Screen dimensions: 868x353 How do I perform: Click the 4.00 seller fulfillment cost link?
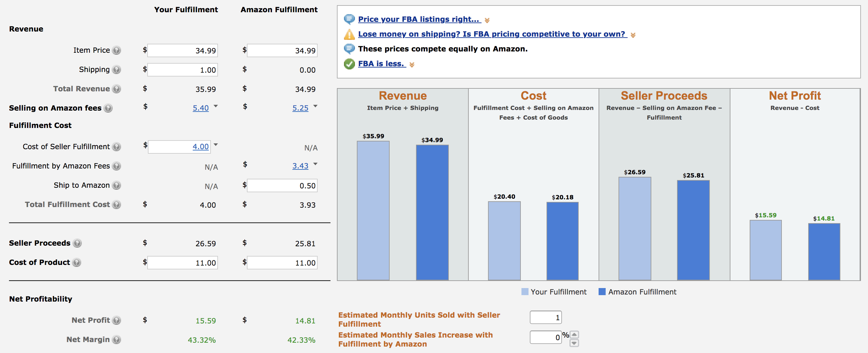pyautogui.click(x=201, y=147)
